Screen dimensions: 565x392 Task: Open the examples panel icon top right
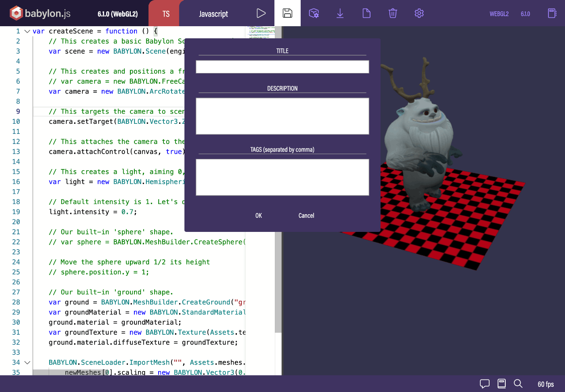[x=552, y=13]
